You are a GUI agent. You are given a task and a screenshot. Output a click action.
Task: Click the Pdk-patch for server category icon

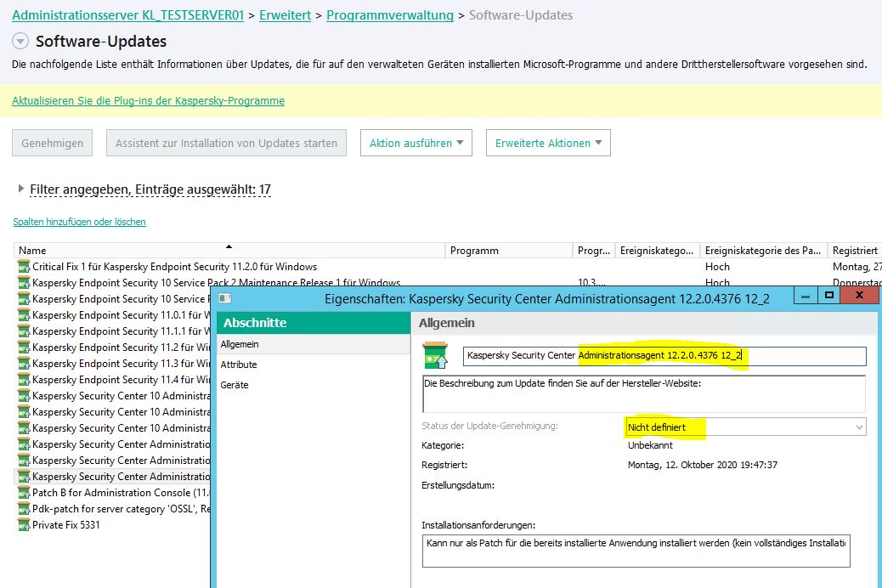coord(24,509)
